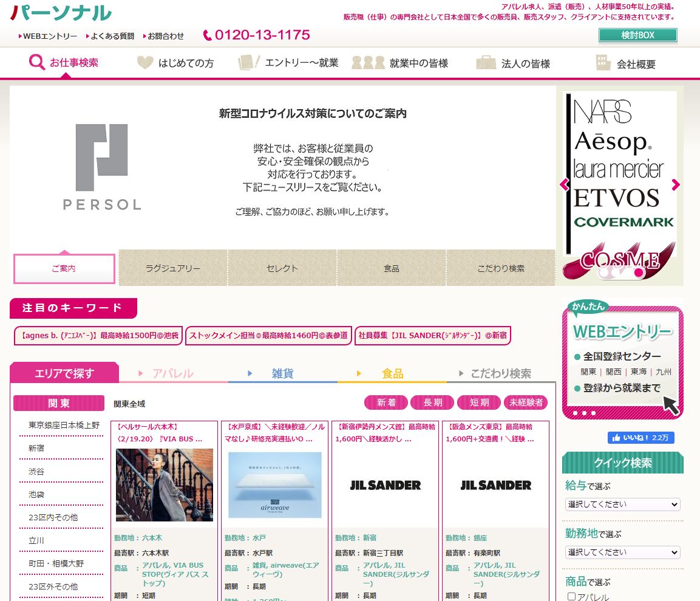700x601 pixels.
Task: Open JIL SANDER logo for 新宿伊勢丹メンズ館 job
Action: click(386, 486)
